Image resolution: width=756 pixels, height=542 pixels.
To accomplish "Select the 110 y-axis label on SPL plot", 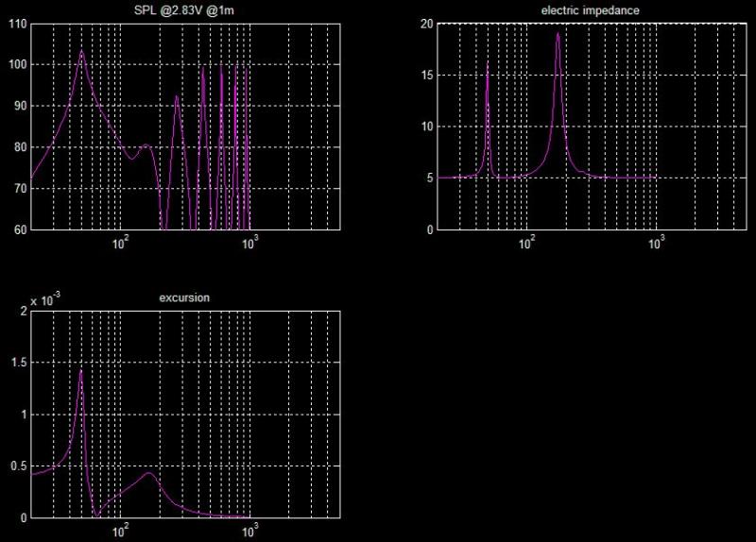I will coord(18,24).
